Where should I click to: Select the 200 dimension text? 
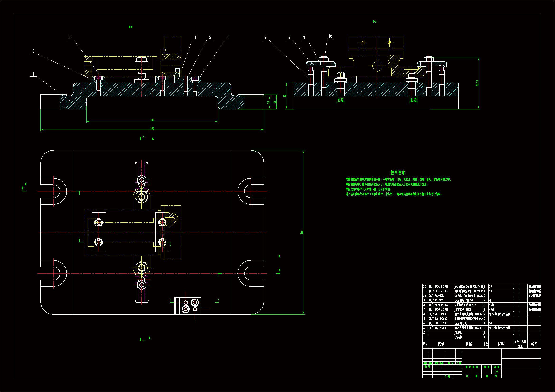152,120
